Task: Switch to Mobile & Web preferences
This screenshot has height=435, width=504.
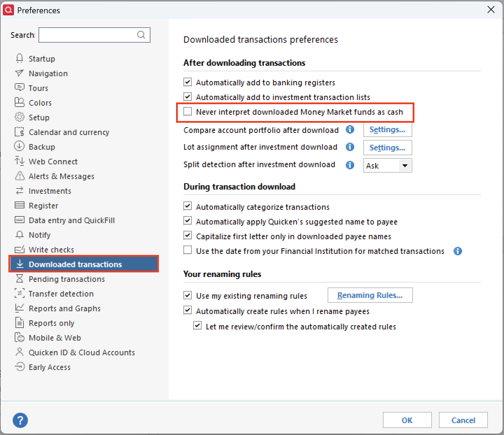Action: click(x=55, y=338)
